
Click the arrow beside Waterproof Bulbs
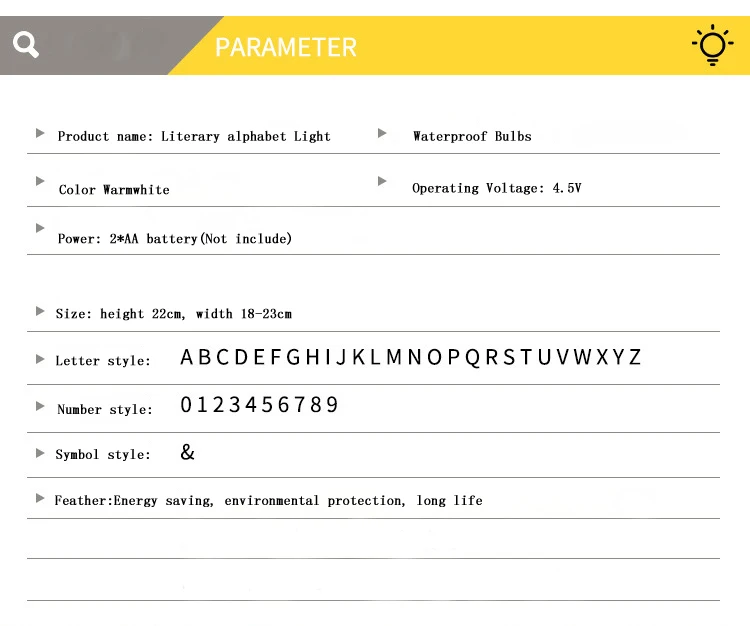click(382, 133)
